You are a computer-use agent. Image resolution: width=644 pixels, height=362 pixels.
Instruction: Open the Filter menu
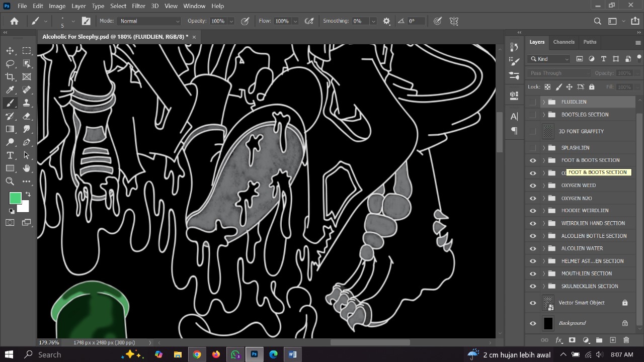[138, 6]
